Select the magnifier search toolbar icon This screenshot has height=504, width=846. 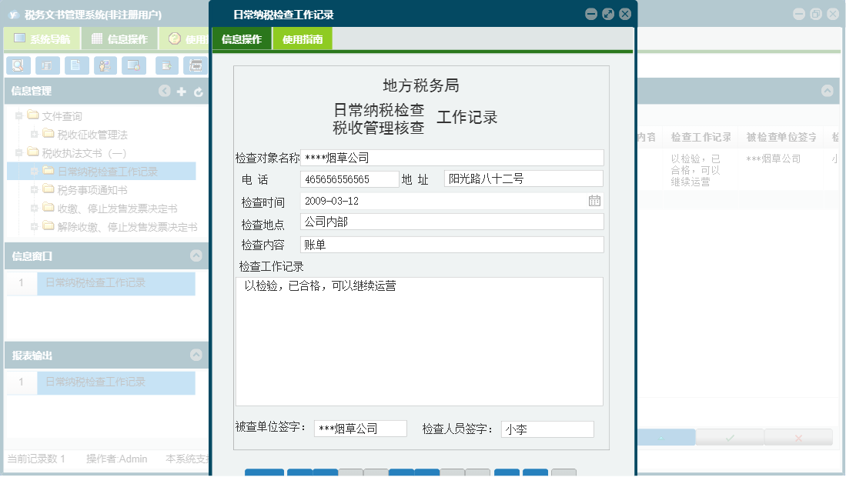click(x=17, y=65)
